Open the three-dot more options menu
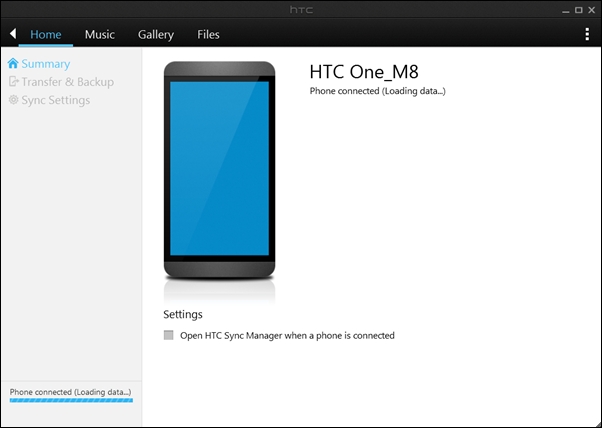This screenshot has width=602, height=428. coord(587,34)
